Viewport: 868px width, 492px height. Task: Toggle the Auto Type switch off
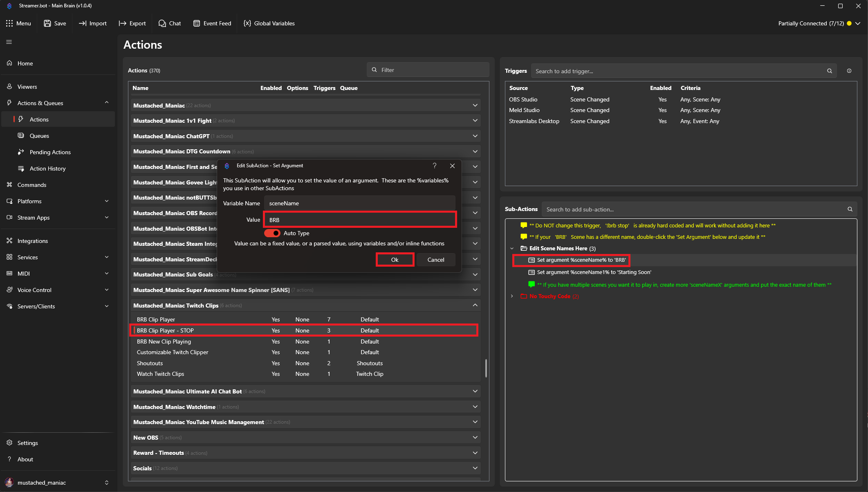pyautogui.click(x=272, y=233)
